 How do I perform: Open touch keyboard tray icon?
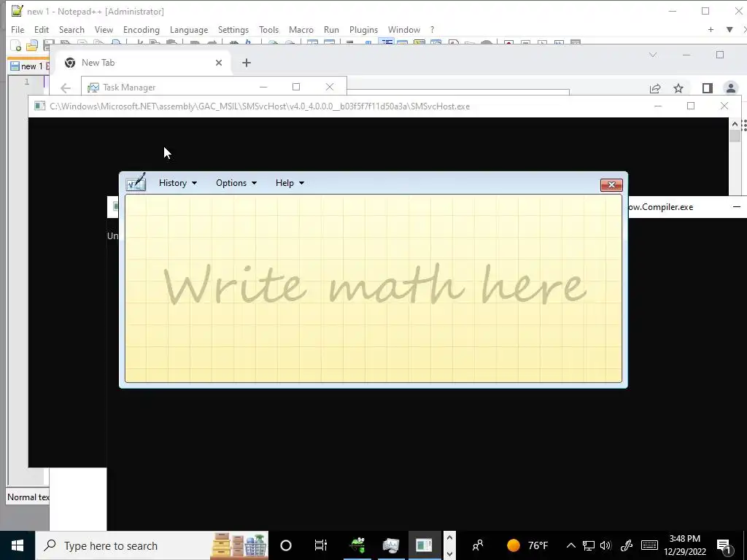click(649, 545)
